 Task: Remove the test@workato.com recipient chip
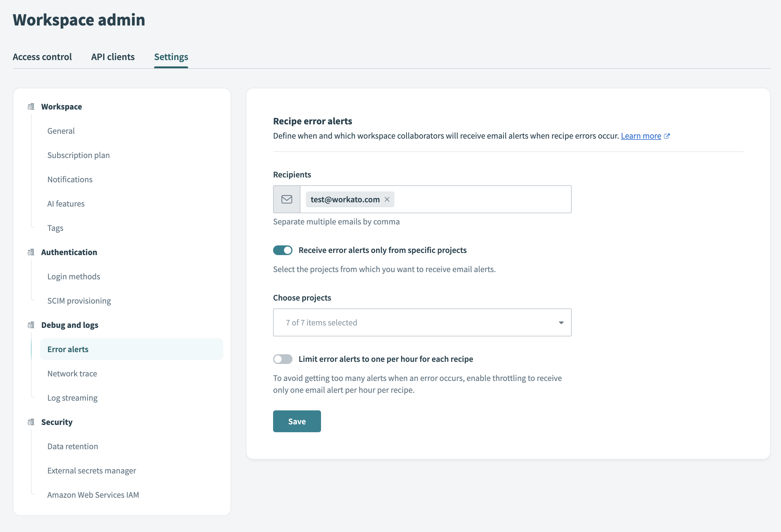pos(387,199)
